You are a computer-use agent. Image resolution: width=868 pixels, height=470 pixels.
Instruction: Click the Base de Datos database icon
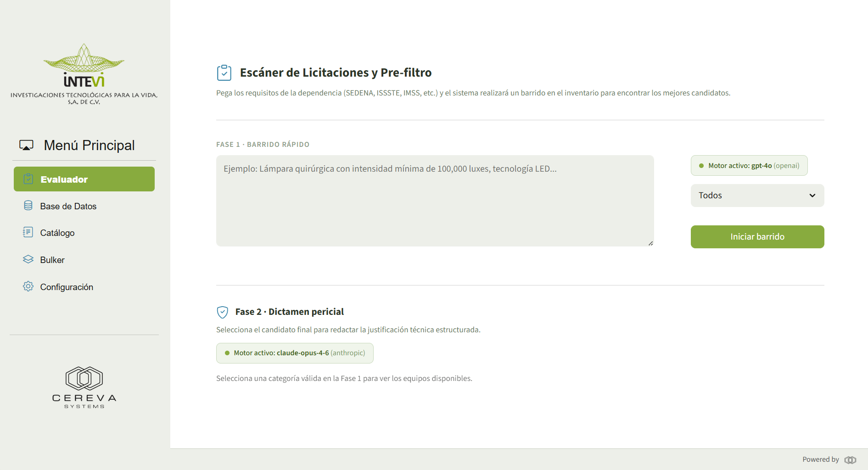28,206
